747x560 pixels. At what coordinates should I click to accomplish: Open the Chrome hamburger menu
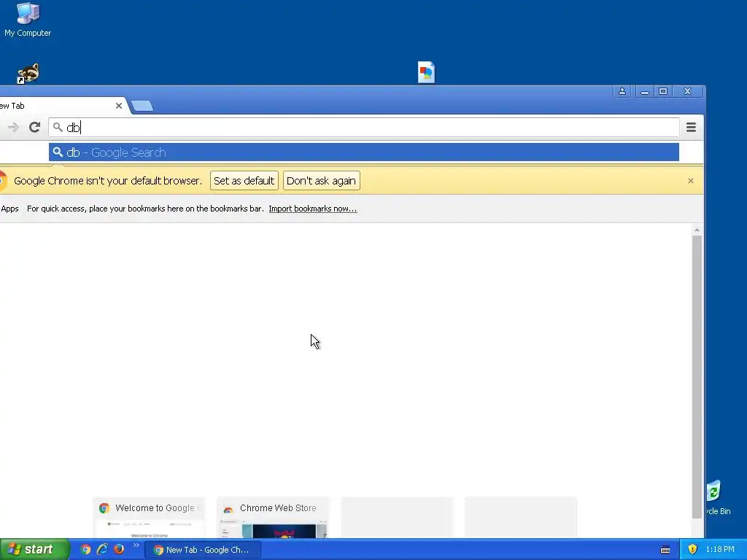pyautogui.click(x=692, y=127)
